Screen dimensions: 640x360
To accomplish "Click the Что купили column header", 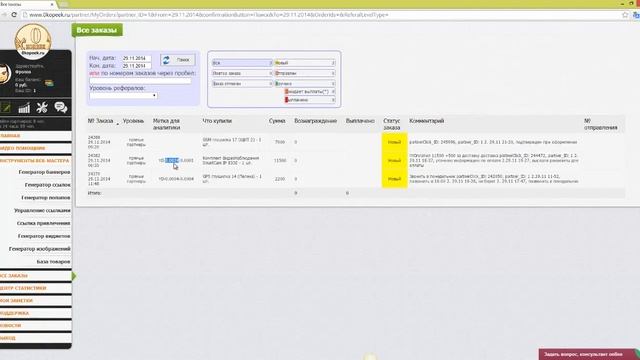I will pyautogui.click(x=217, y=121).
